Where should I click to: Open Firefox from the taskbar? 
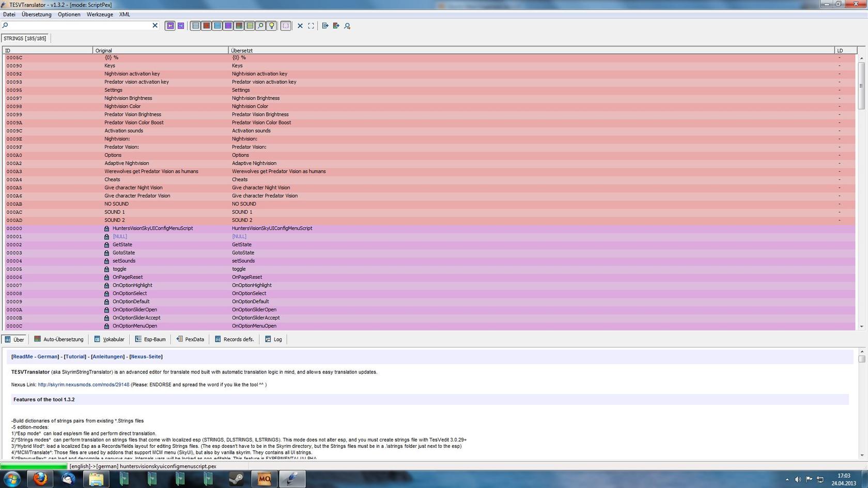(40, 479)
